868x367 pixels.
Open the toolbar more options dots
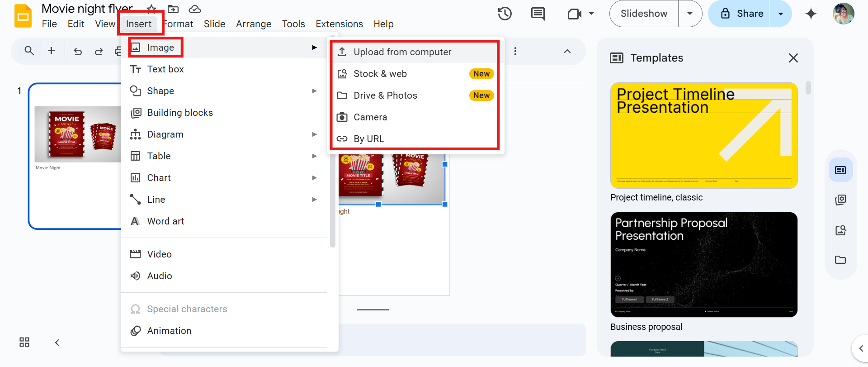tap(515, 51)
